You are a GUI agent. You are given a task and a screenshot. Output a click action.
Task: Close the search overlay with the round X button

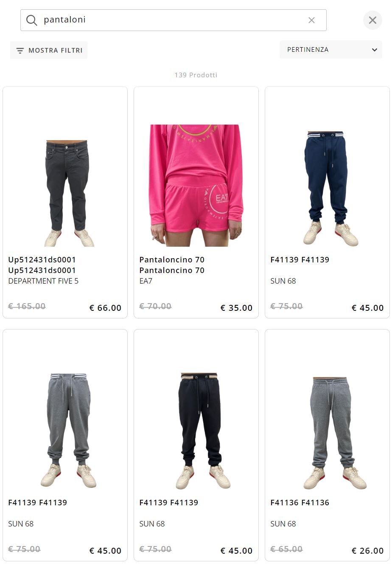click(x=372, y=20)
